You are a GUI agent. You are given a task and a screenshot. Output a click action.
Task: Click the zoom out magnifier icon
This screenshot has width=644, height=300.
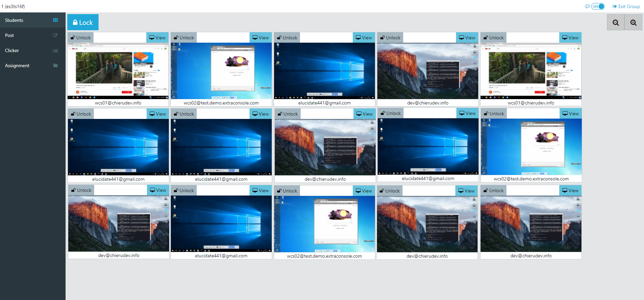point(615,23)
